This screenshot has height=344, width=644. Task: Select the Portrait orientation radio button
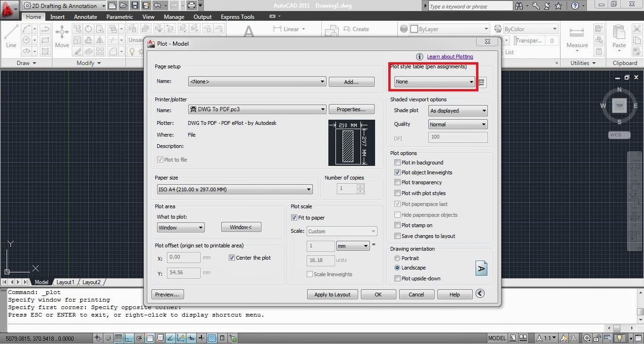[x=397, y=258]
